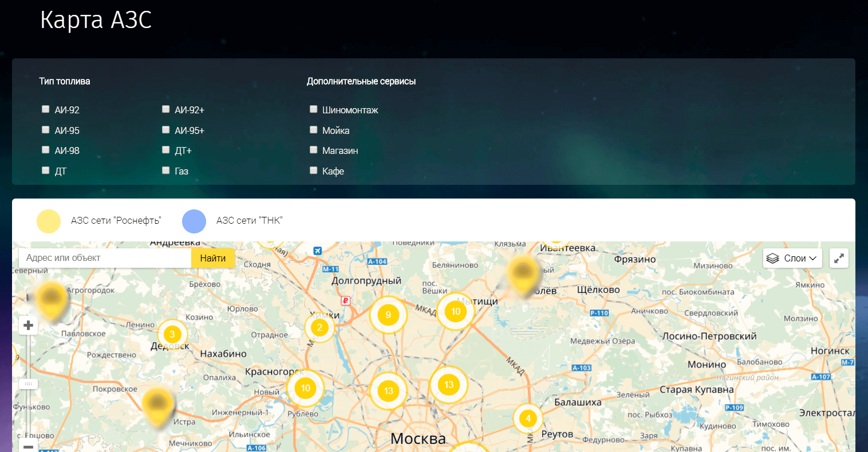Tick the Газ fuel checkbox
The width and height of the screenshot is (868, 452).
tap(166, 171)
